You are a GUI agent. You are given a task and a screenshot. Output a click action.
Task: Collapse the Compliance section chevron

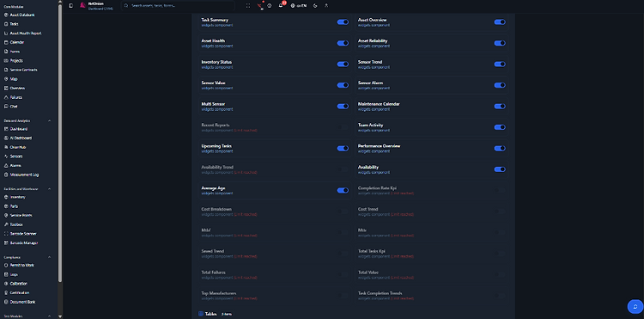click(50, 257)
